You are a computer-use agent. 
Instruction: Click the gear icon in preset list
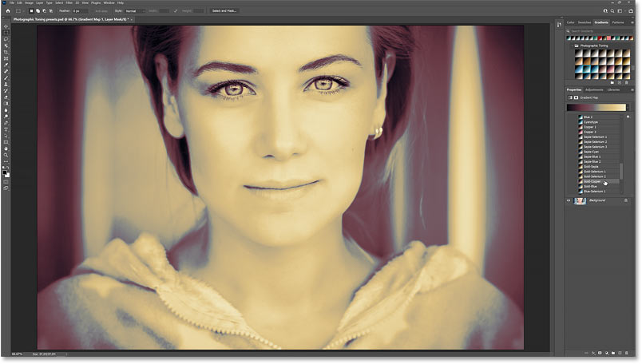coord(628,117)
